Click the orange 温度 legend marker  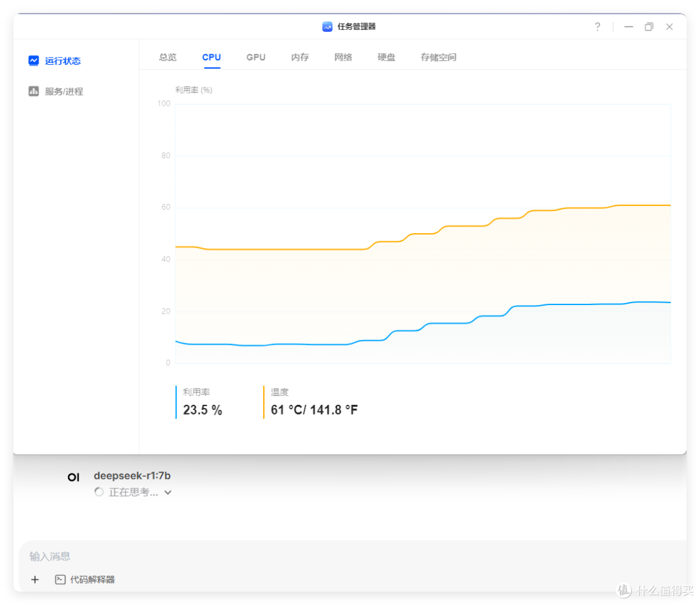[x=264, y=402]
